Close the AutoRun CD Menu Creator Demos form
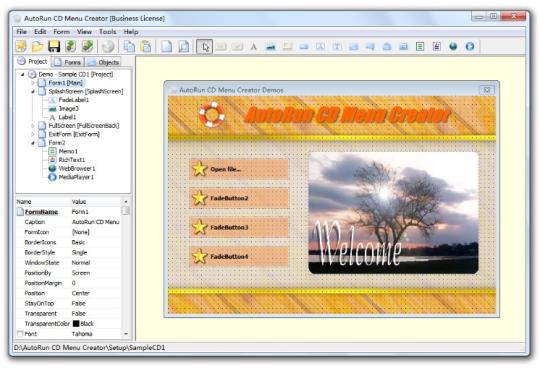Viewport: 540px width, 368px height. click(x=487, y=90)
